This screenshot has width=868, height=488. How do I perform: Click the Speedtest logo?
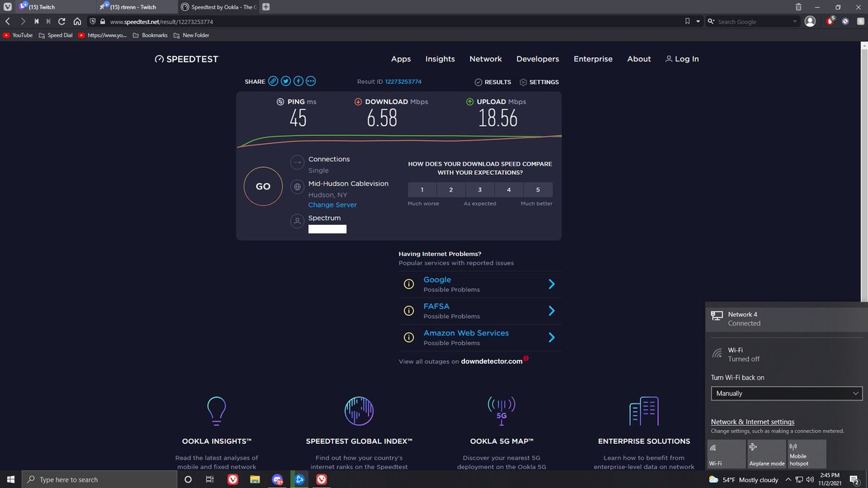(x=187, y=59)
